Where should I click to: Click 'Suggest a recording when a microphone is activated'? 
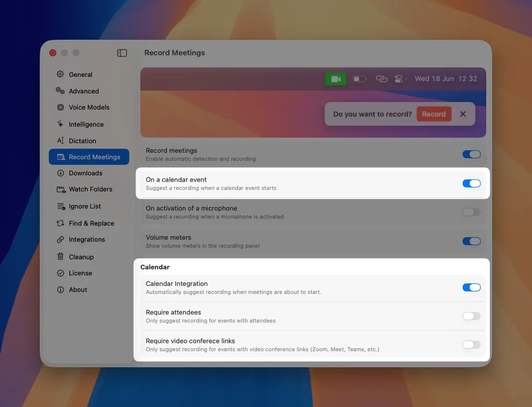coord(215,217)
